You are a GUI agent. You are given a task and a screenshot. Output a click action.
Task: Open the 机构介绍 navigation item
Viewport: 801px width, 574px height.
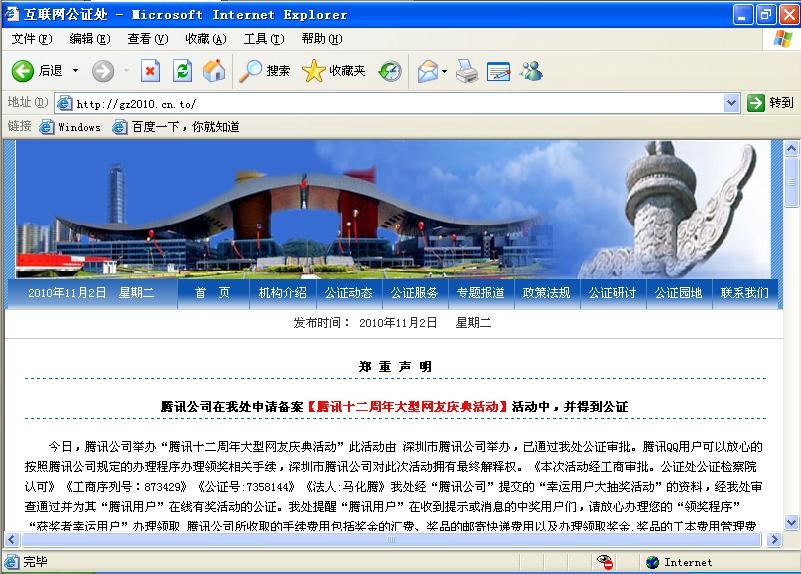click(x=282, y=293)
